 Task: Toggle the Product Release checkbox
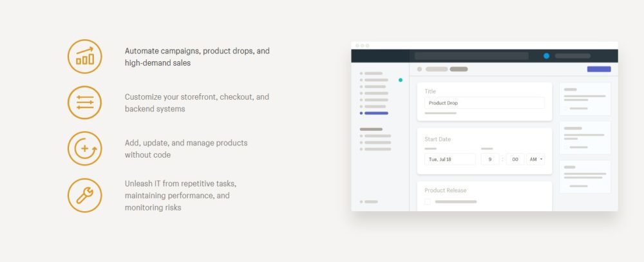[428, 202]
